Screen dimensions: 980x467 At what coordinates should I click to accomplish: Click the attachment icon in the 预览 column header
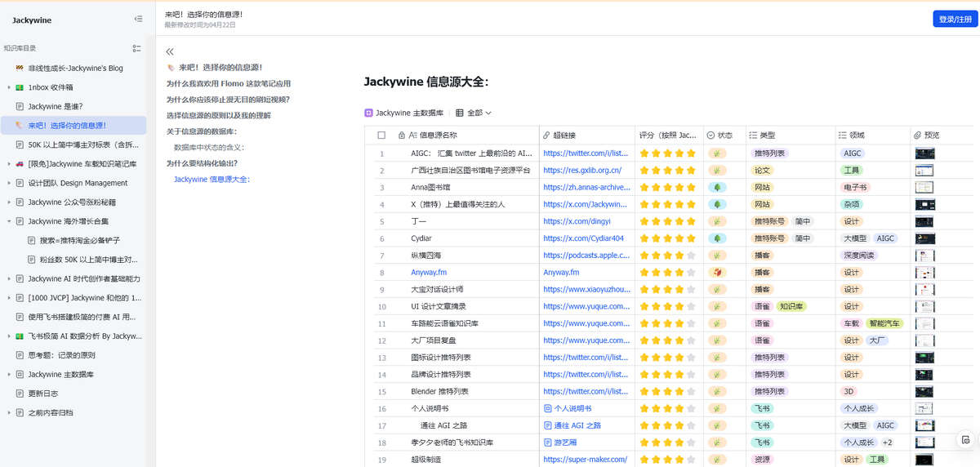click(917, 135)
